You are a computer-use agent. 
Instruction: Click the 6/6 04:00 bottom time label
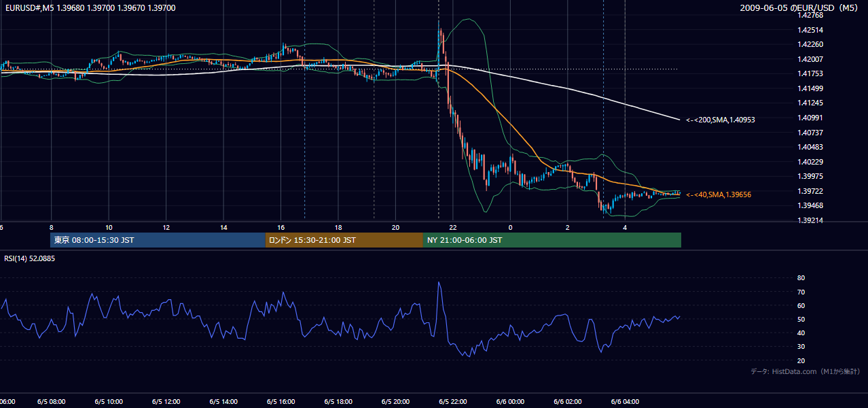(625, 402)
